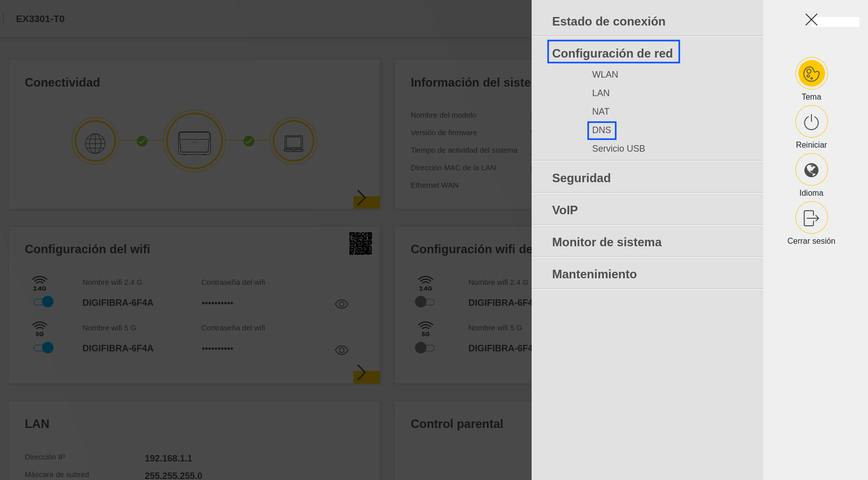Open the Idioma globe icon
868x480 pixels.
coord(811,170)
